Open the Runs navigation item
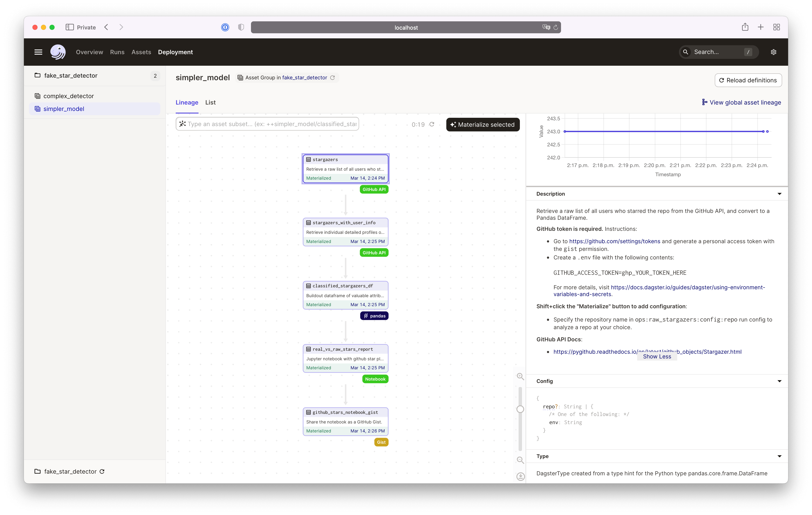The image size is (812, 515). point(117,52)
